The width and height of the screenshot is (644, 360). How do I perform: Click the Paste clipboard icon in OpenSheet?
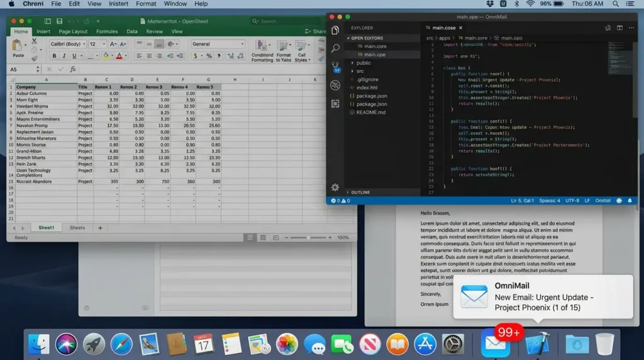17,45
